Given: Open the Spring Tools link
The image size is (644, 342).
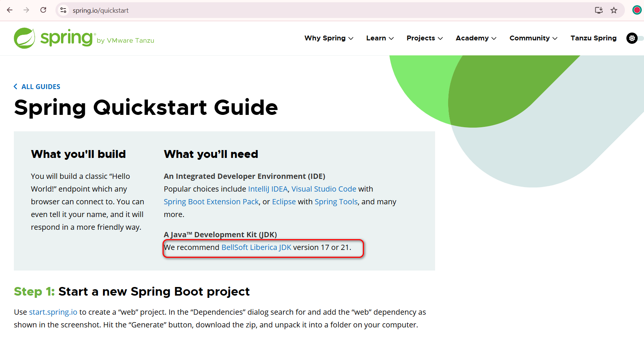Looking at the screenshot, I should click(336, 202).
